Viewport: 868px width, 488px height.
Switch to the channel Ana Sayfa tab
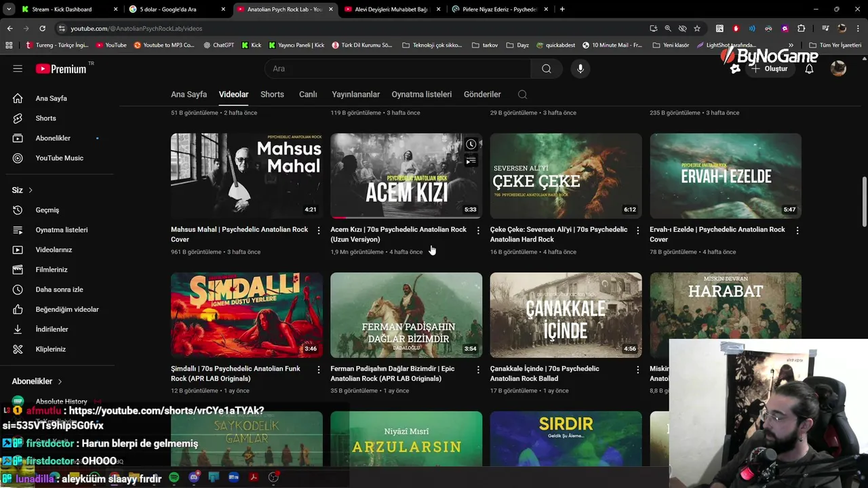[x=189, y=94]
